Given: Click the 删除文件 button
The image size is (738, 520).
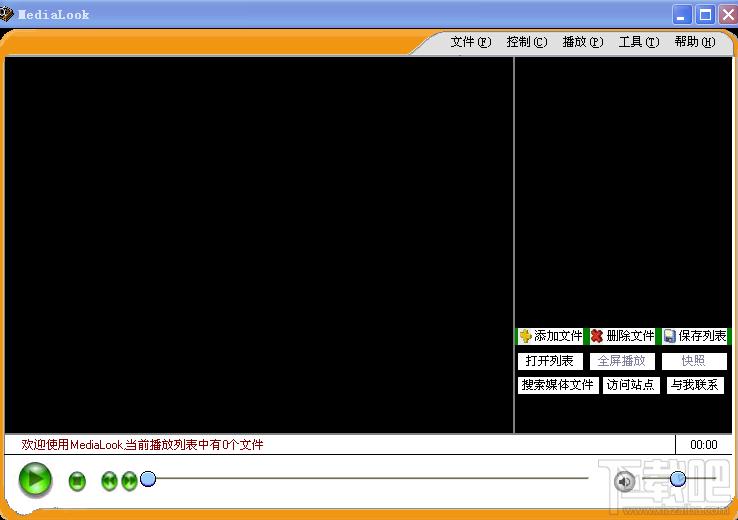Looking at the screenshot, I should tap(622, 336).
